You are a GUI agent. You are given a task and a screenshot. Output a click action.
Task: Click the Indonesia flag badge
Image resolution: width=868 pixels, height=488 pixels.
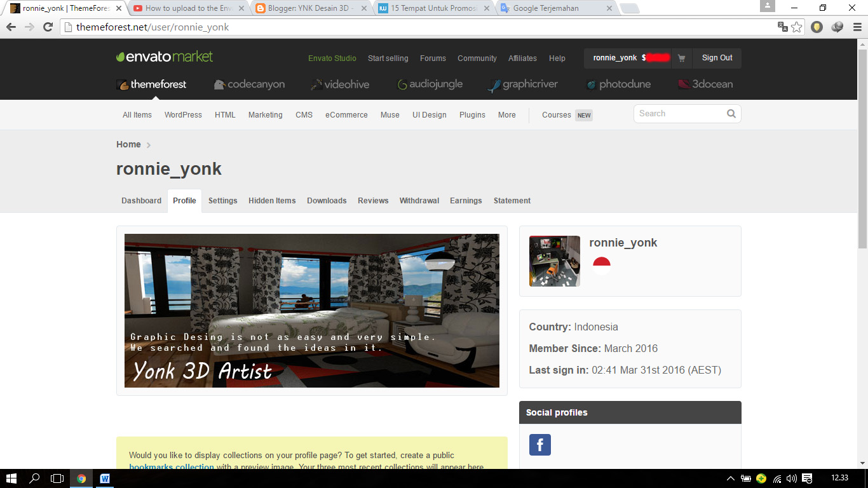[x=601, y=265]
